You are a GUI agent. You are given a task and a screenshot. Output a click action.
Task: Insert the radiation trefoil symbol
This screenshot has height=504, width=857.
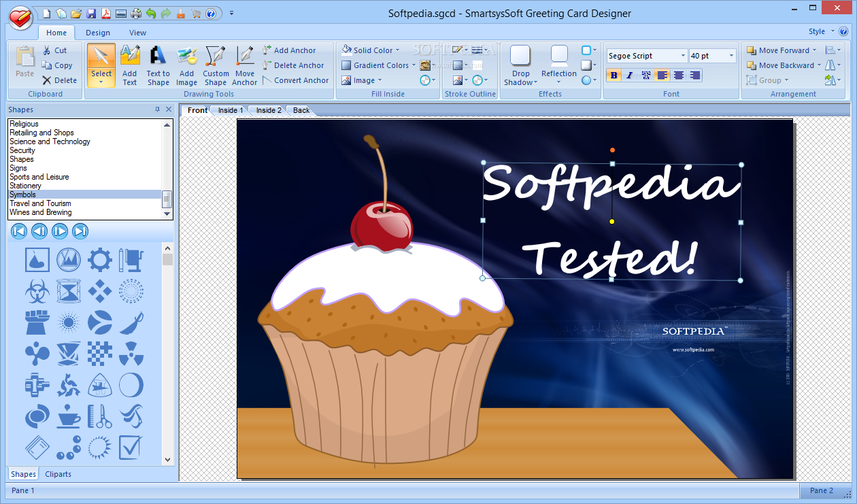(131, 354)
